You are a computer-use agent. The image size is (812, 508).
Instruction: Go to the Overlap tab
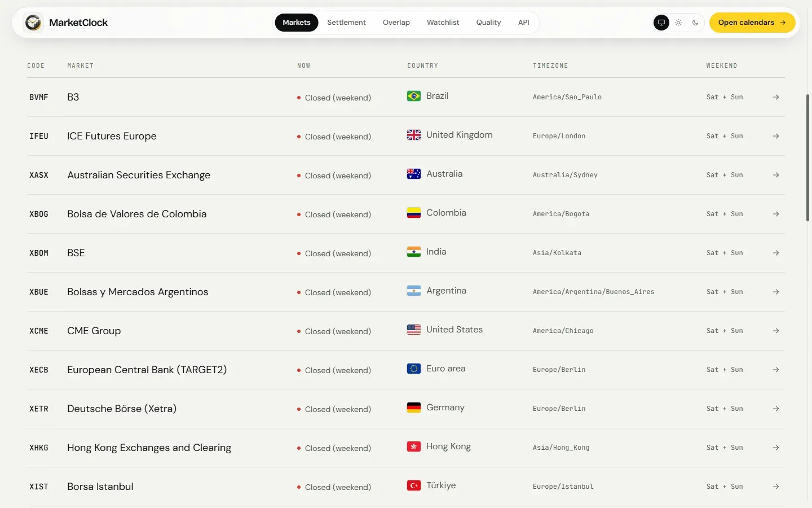[396, 23]
